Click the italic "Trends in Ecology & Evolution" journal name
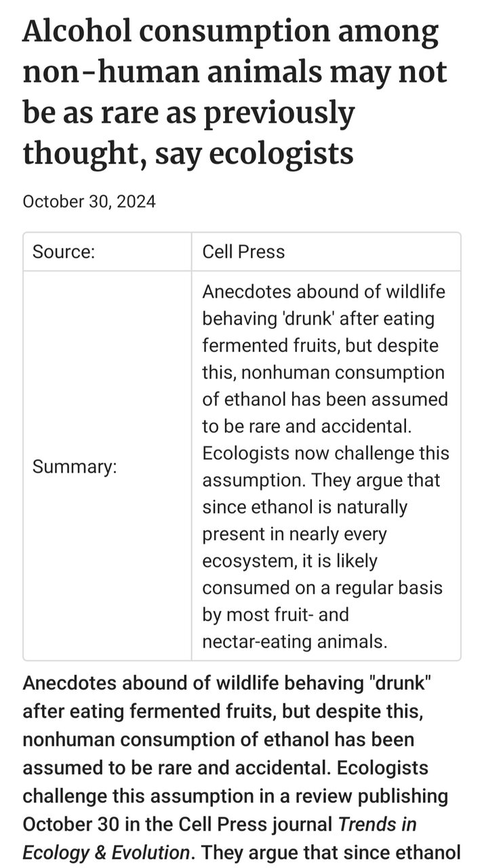The width and height of the screenshot is (484, 868). pos(219,837)
